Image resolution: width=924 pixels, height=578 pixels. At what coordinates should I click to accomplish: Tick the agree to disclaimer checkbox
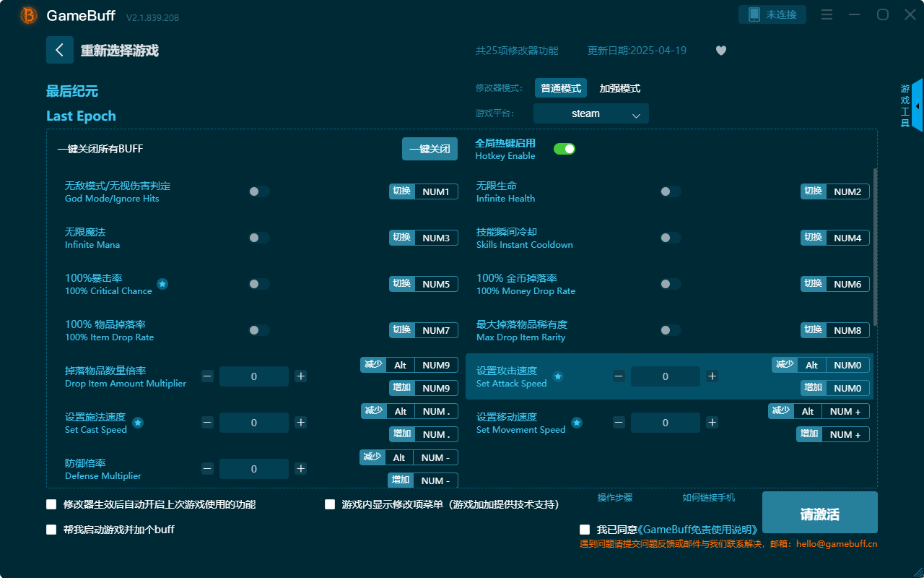pyautogui.click(x=585, y=530)
